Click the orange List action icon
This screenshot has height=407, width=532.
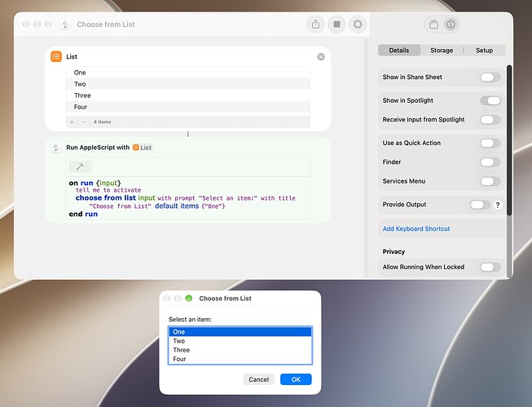tap(56, 56)
